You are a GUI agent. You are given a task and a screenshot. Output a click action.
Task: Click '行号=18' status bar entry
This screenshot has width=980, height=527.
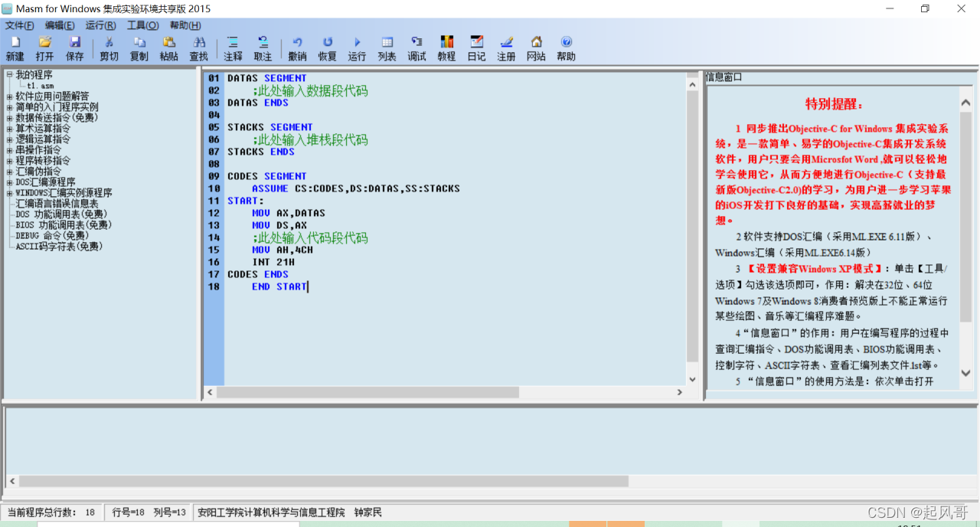[x=129, y=512]
